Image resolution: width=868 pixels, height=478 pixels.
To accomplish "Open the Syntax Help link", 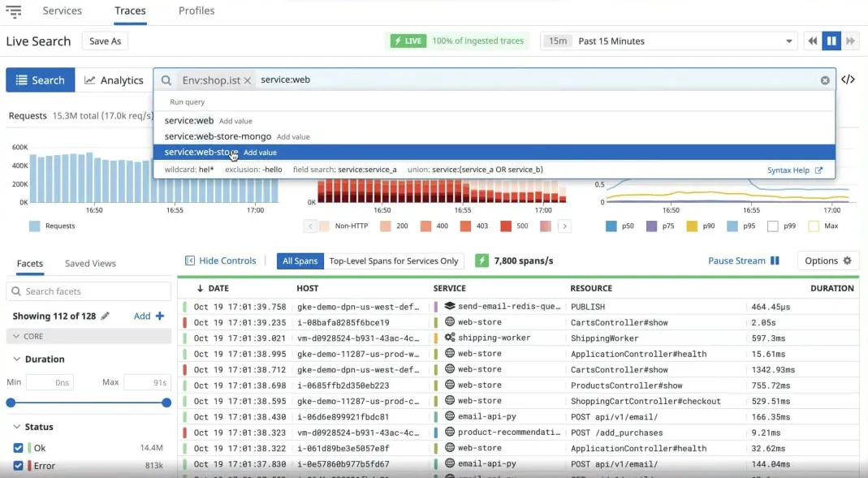I will pyautogui.click(x=794, y=170).
